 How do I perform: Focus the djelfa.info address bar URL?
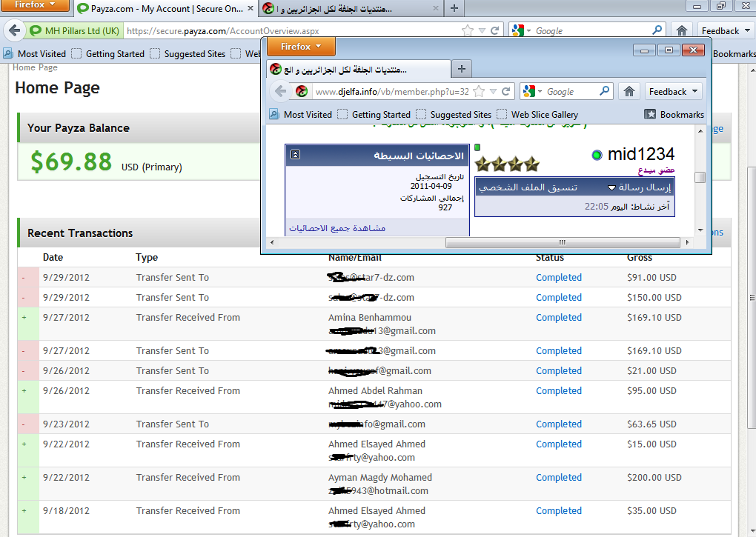click(392, 92)
